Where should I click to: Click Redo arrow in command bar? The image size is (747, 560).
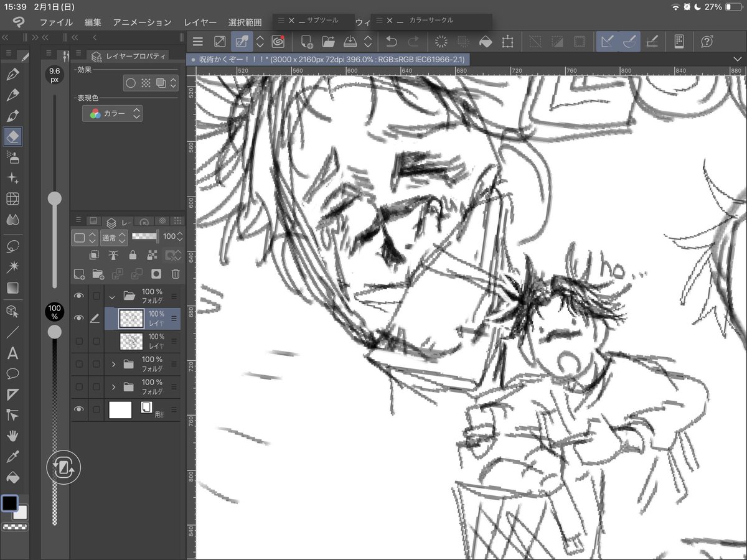click(413, 42)
